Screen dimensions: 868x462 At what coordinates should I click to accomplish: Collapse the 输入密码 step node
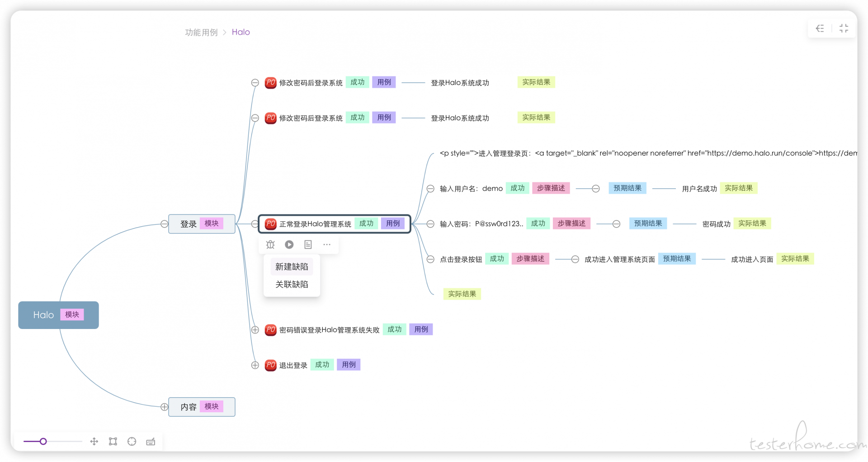tap(430, 224)
